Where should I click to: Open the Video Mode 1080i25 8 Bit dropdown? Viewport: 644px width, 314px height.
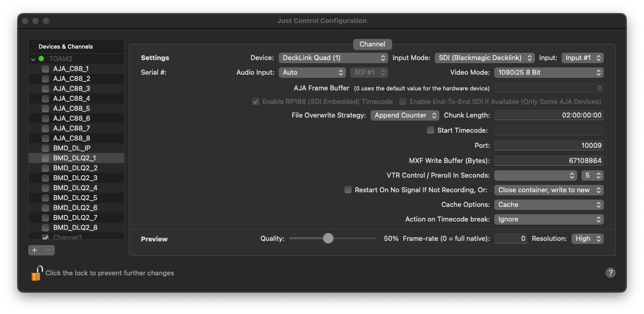click(x=549, y=73)
